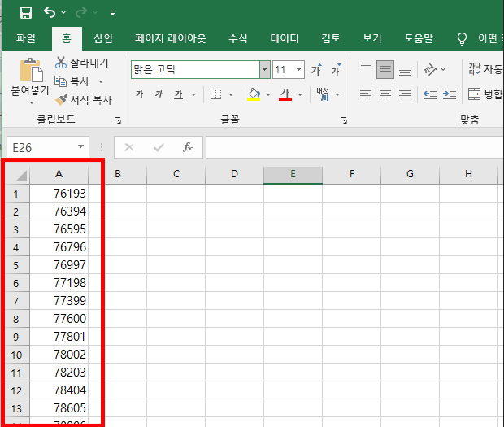Expand underline style dropdown arrow
Screen dimensions: 504x427
tap(193, 94)
